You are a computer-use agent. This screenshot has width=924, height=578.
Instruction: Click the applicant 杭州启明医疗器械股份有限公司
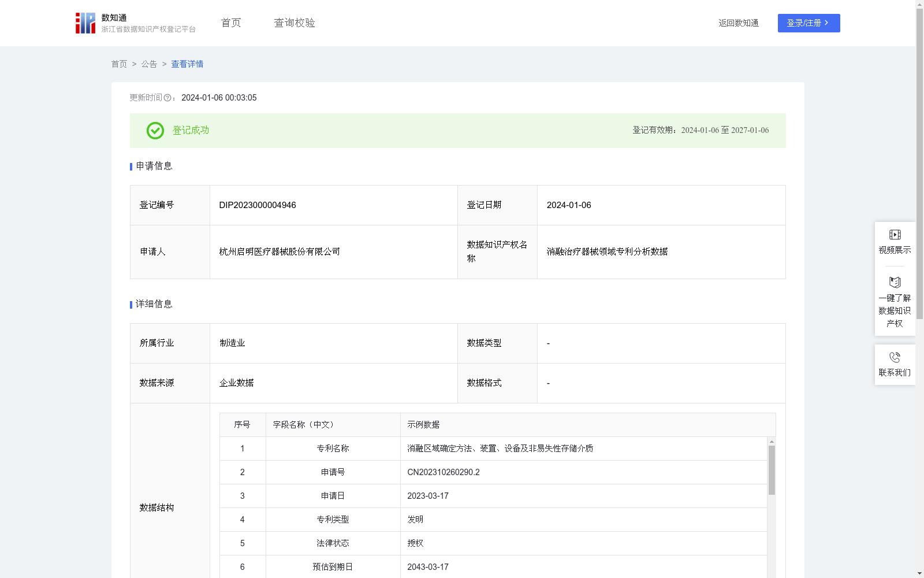[x=280, y=252]
